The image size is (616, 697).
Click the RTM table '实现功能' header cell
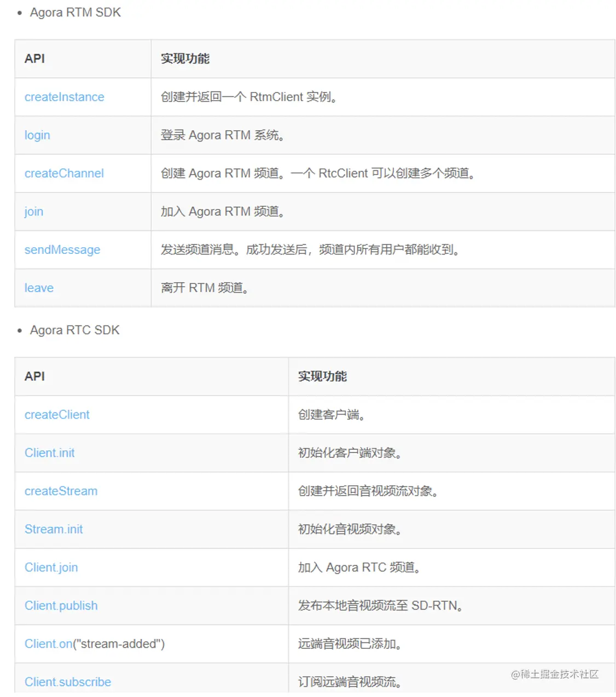[x=383, y=59]
